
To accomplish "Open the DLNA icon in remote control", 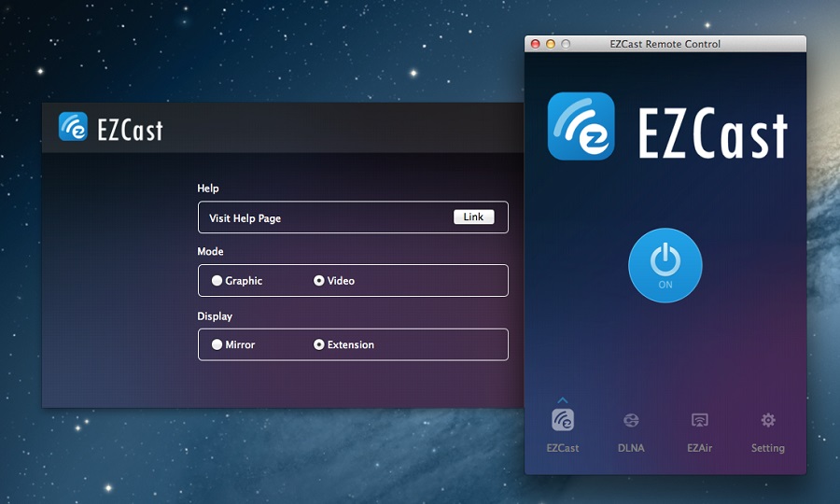I will (x=631, y=420).
